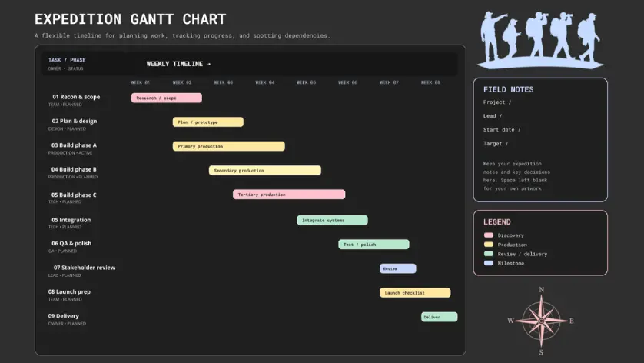Click the DESIGN • PLANNED status text
Viewport: 644px width, 363px height.
(67, 128)
